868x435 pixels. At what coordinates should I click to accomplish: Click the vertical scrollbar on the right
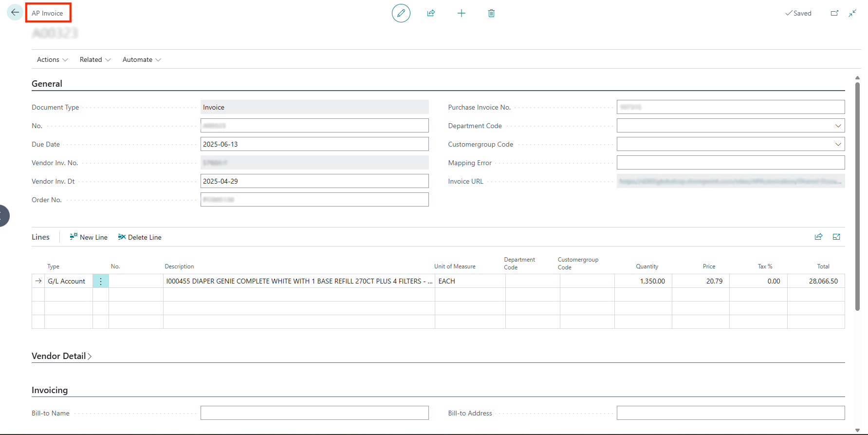coord(857,195)
